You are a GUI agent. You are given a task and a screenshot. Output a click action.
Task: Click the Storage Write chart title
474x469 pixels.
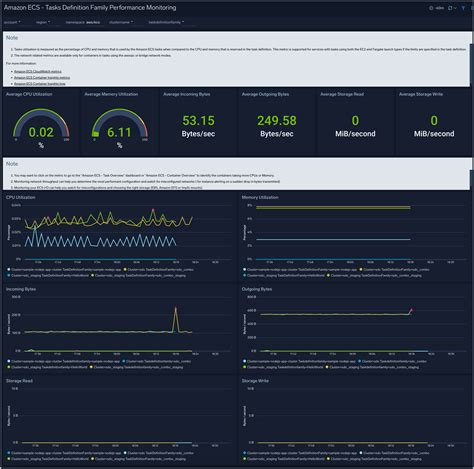[255, 381]
